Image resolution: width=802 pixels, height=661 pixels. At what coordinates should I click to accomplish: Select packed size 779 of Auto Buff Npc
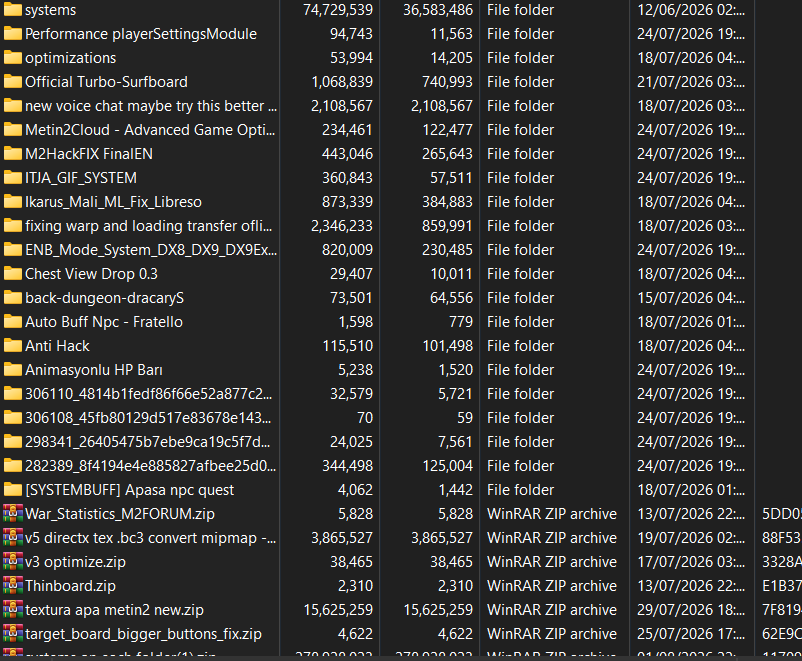click(461, 322)
